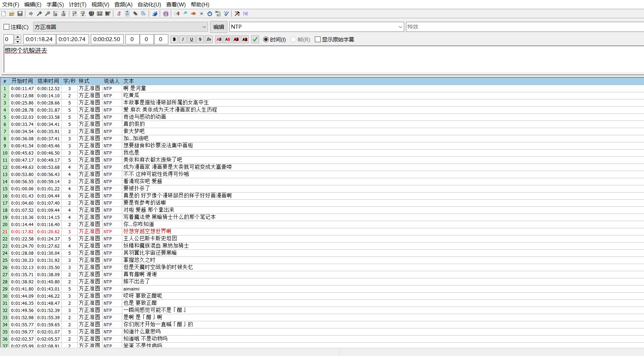Set outline color third AB button
644x356 pixels.
coord(236,39)
